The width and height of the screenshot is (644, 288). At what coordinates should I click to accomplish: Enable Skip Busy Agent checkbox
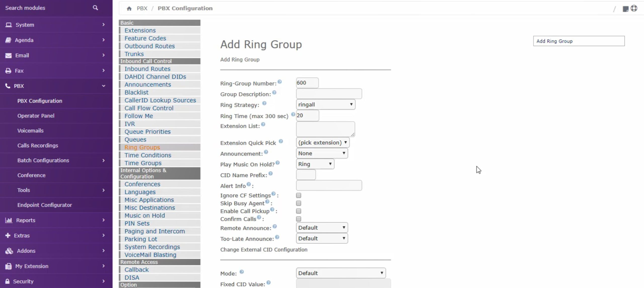click(x=299, y=203)
